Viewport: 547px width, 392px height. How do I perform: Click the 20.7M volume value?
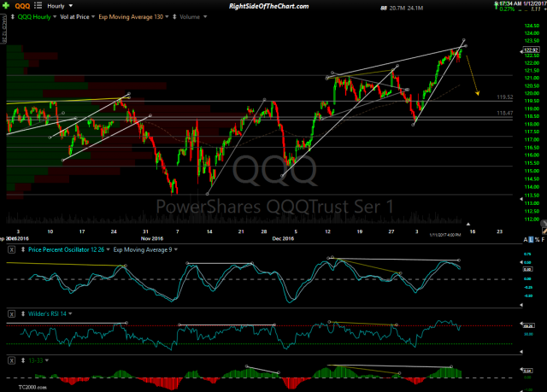pyautogui.click(x=397, y=8)
